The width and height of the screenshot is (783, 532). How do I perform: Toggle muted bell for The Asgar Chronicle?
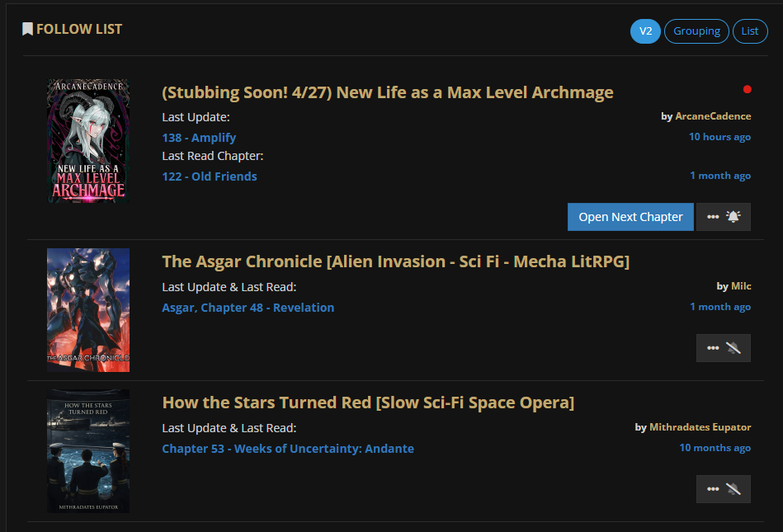click(x=733, y=348)
